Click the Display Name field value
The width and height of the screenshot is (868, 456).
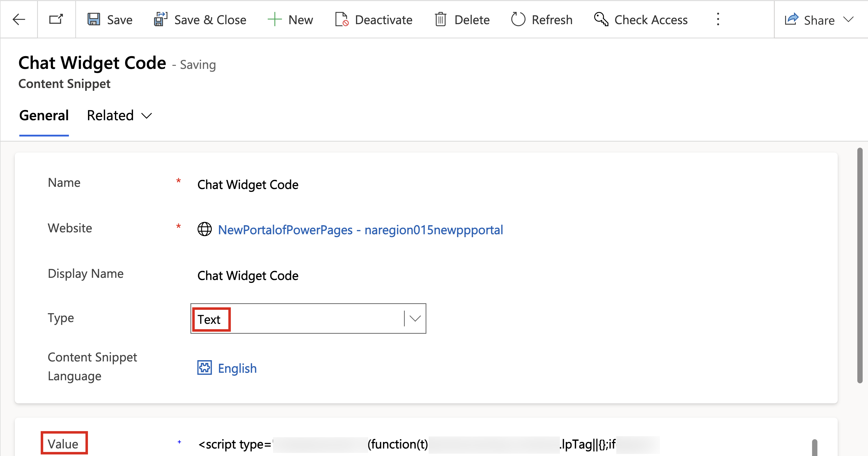[x=248, y=276]
